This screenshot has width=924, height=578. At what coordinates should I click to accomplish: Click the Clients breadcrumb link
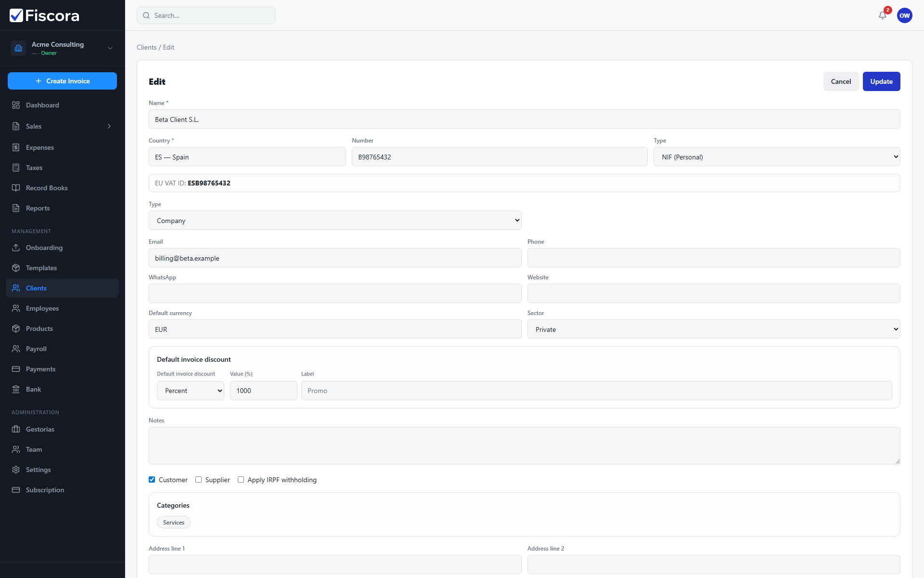[x=146, y=47]
